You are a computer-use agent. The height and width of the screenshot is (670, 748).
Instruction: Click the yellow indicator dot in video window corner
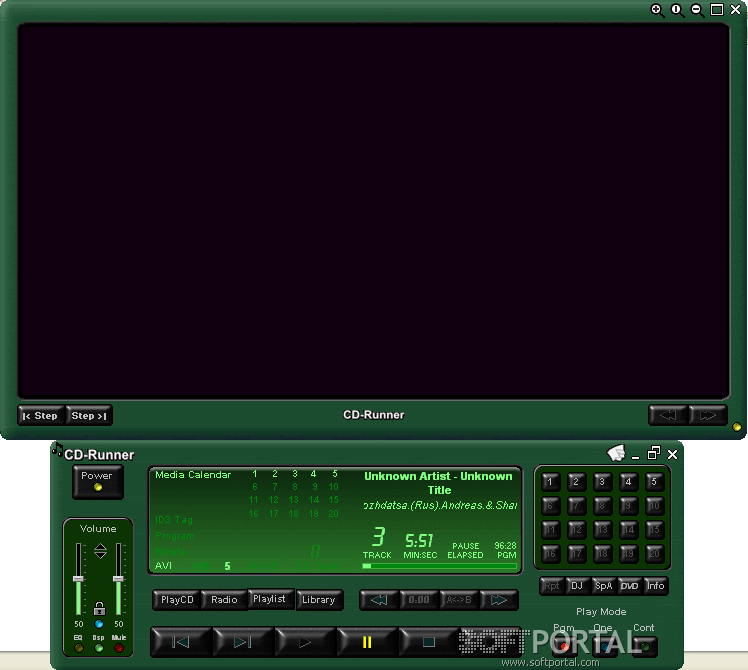point(737,427)
